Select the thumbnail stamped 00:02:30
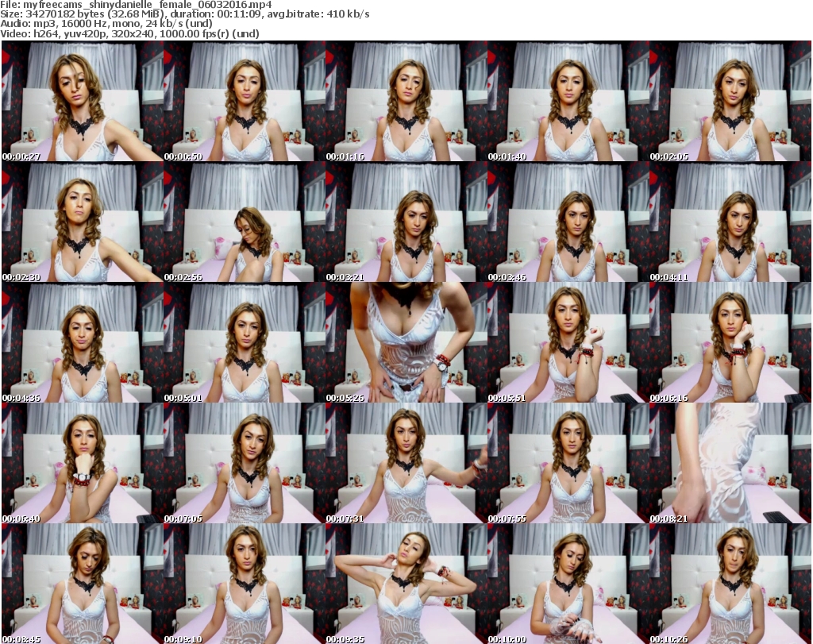 (83, 222)
